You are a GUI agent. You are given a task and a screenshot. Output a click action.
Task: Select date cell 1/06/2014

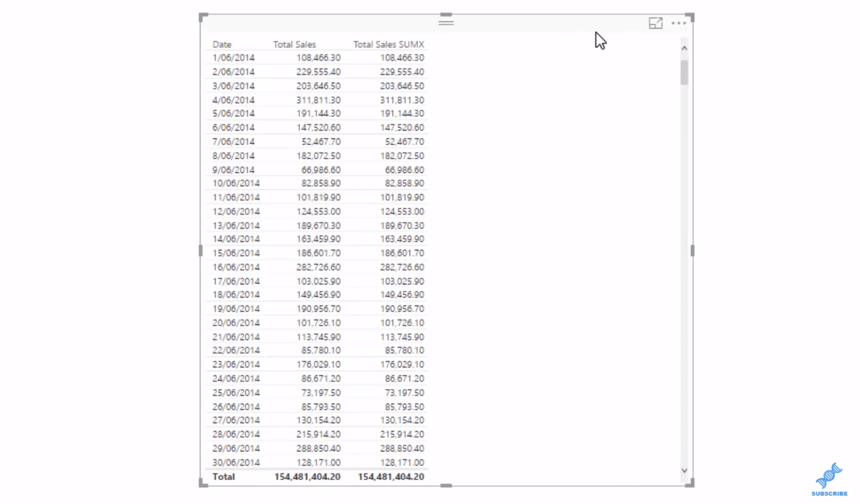click(x=233, y=58)
